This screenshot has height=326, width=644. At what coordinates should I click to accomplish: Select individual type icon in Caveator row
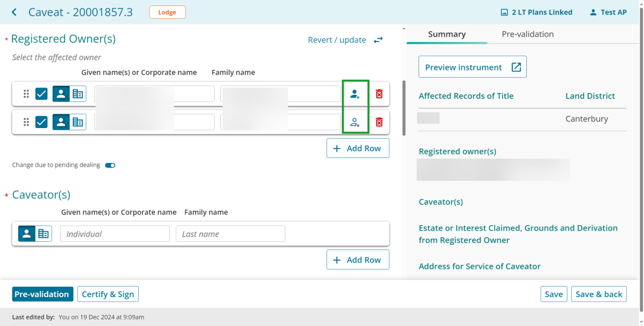(27, 234)
